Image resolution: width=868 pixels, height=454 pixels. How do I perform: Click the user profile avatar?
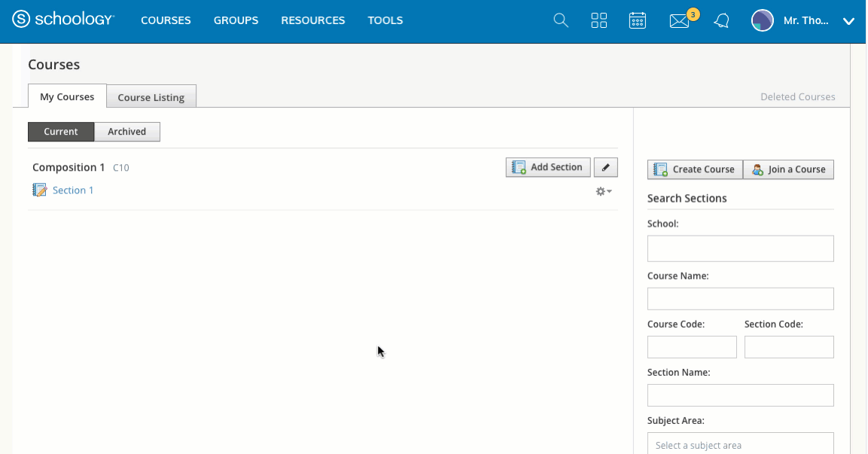click(x=762, y=20)
